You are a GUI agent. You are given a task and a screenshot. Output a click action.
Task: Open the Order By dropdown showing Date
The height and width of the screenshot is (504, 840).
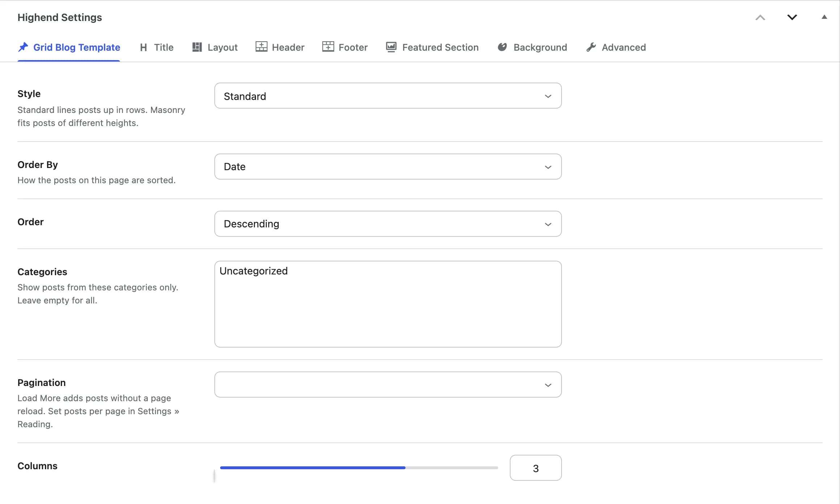click(388, 167)
